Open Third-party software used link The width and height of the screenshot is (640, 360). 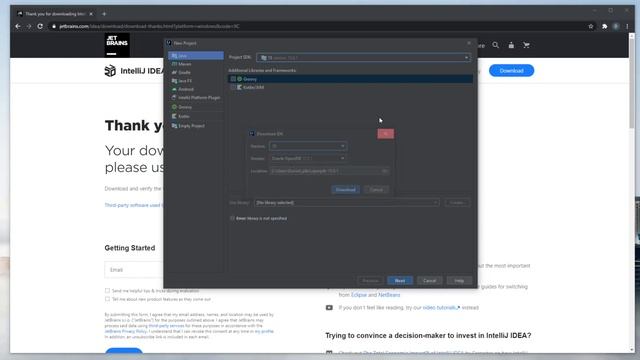pyautogui.click(x=133, y=205)
